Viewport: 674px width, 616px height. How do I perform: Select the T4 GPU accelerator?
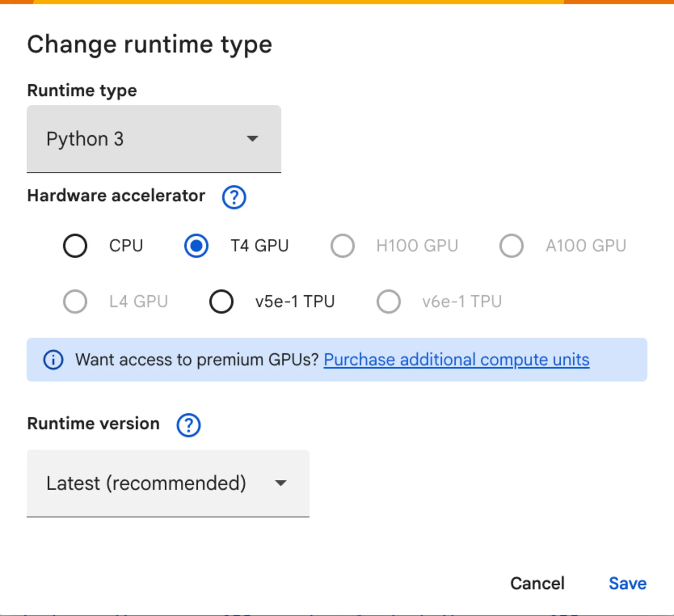196,246
